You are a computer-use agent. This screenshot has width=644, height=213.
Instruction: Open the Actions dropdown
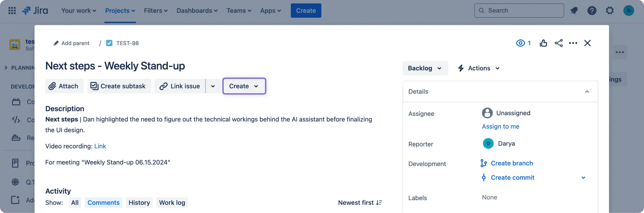478,68
